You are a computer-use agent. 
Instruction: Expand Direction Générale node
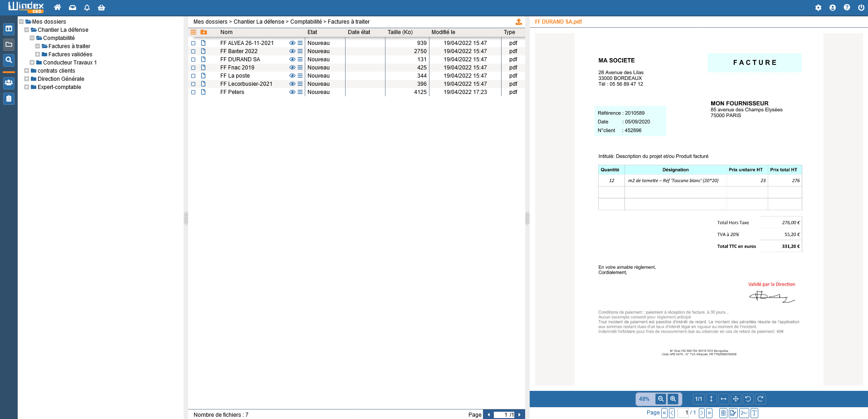[26, 79]
